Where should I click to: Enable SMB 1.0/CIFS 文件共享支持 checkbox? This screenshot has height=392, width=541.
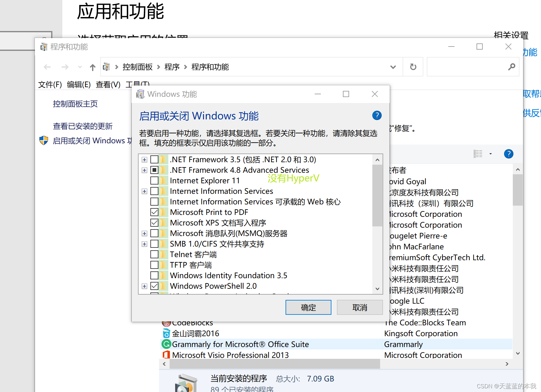[154, 244]
